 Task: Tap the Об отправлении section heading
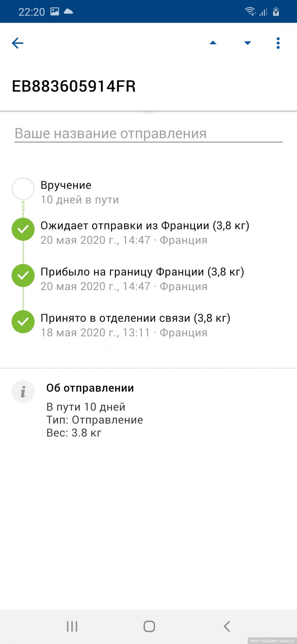click(x=90, y=388)
